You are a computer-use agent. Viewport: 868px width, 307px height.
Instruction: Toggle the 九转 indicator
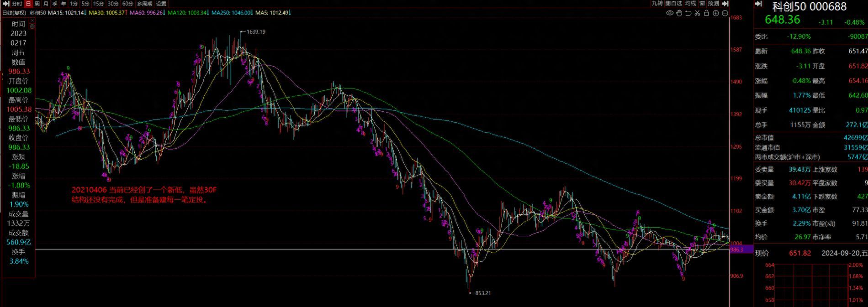pos(657,4)
